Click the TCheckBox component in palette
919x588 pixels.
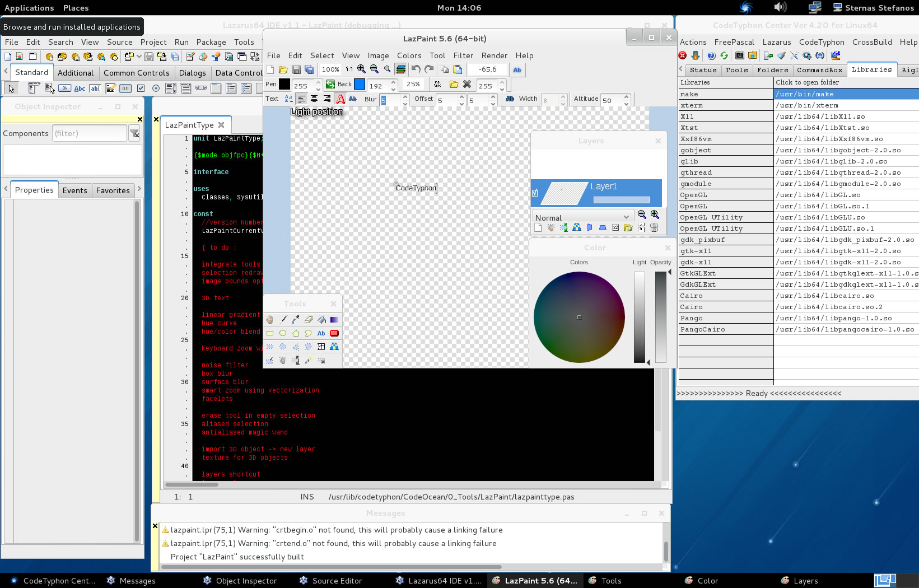141,88
